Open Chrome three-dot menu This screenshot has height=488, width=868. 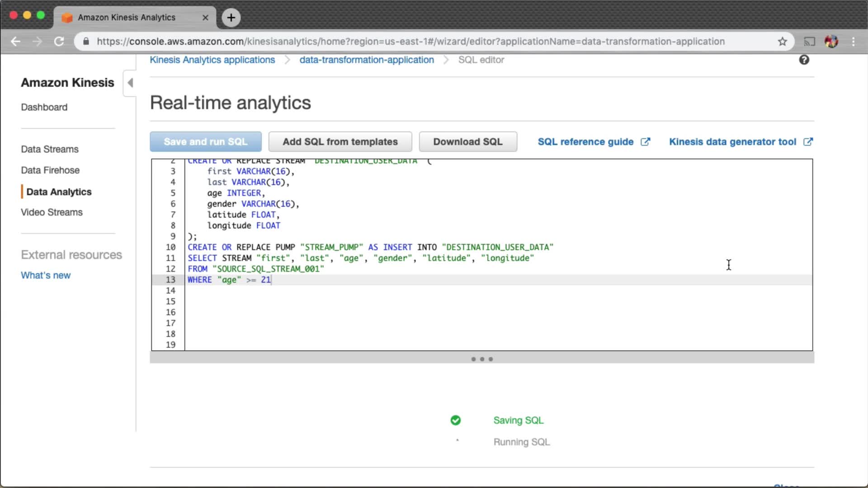click(853, 42)
